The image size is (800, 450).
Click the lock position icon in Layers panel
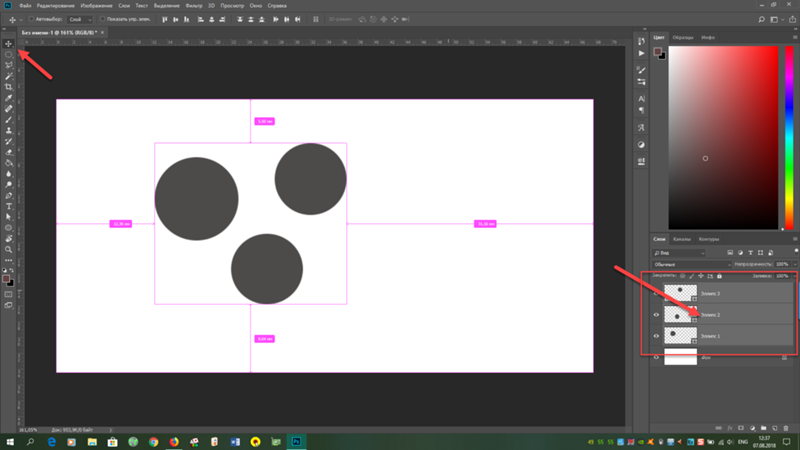[x=700, y=276]
